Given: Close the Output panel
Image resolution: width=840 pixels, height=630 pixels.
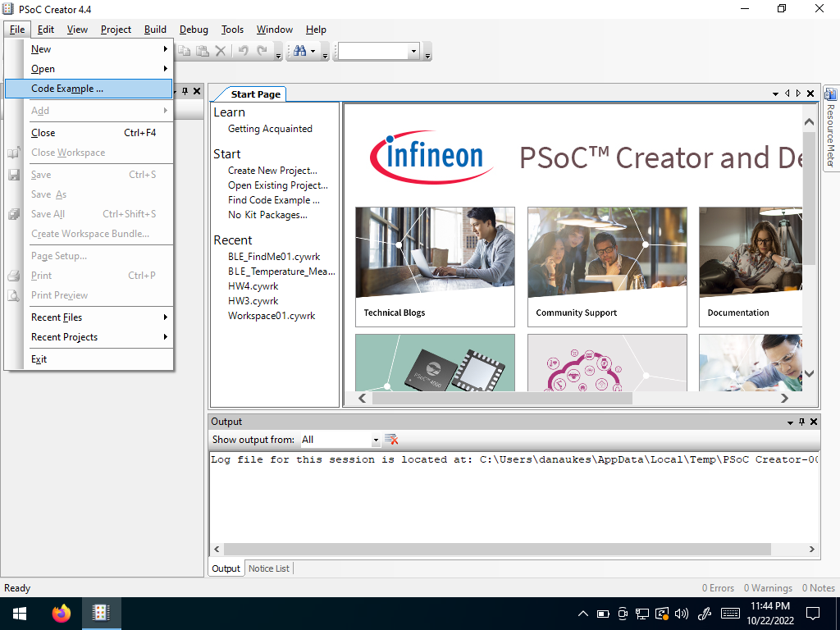Looking at the screenshot, I should coord(814,422).
